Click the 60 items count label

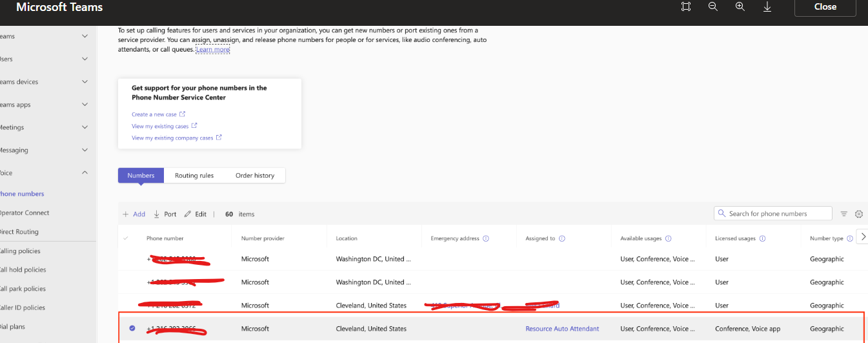[x=240, y=214]
